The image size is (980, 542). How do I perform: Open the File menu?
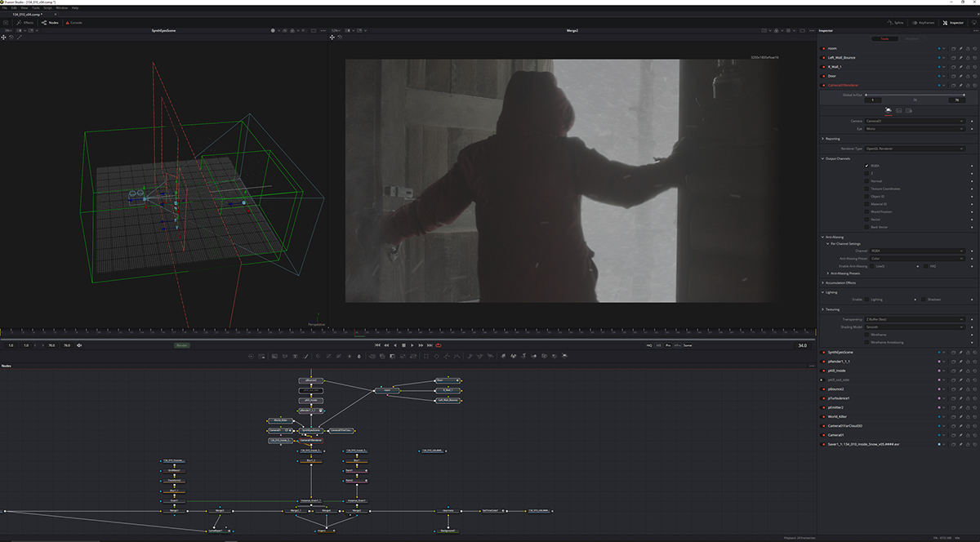tap(5, 8)
